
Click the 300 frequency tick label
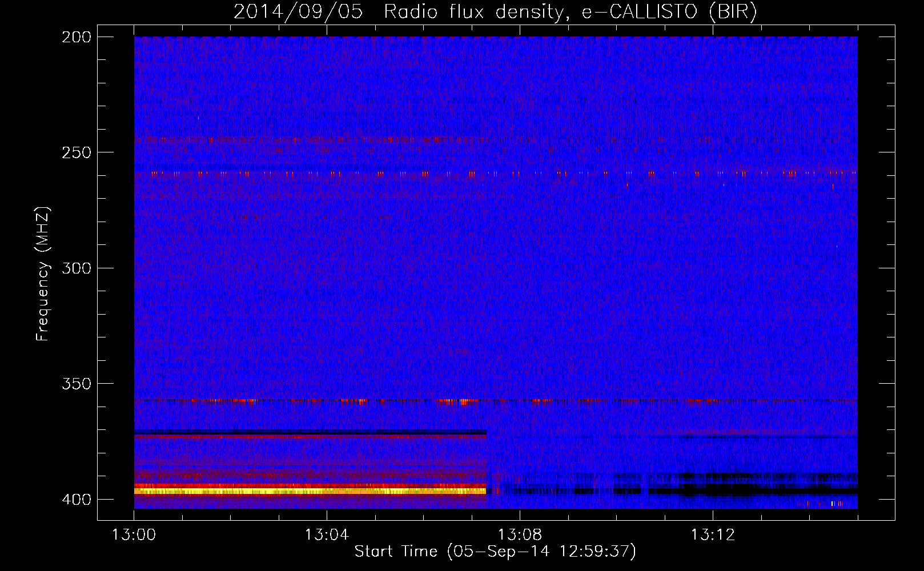[x=76, y=268]
